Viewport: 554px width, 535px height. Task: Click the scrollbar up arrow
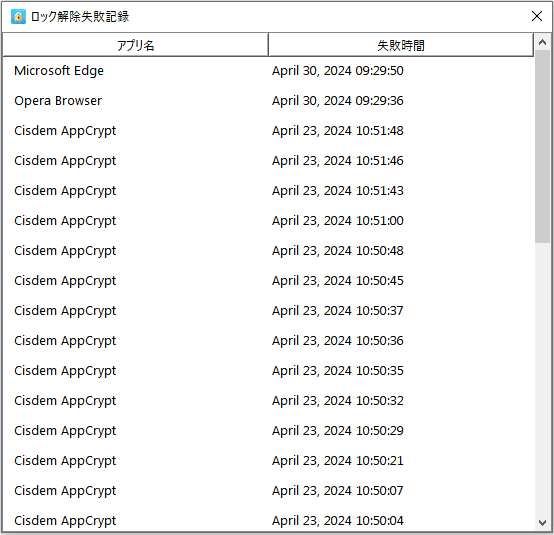pyautogui.click(x=542, y=42)
